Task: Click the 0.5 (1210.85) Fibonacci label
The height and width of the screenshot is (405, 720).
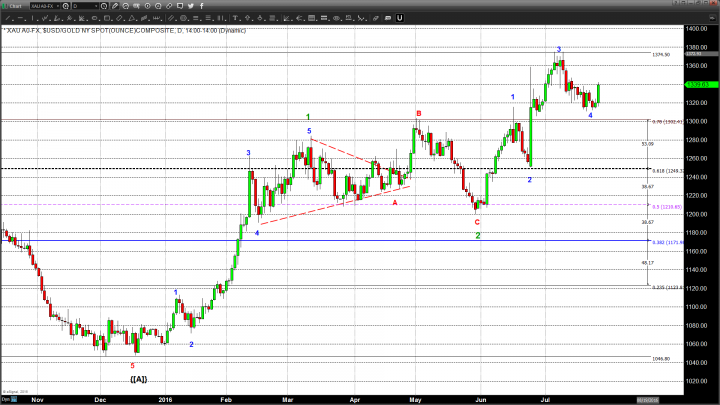Action: [667, 207]
